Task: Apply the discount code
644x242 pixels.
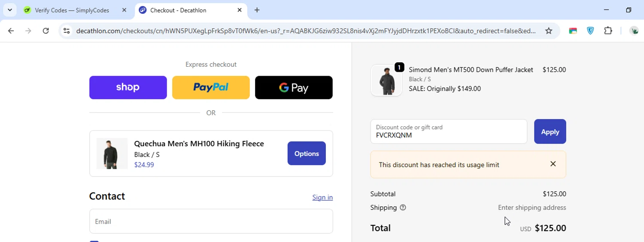Action: pyautogui.click(x=550, y=132)
